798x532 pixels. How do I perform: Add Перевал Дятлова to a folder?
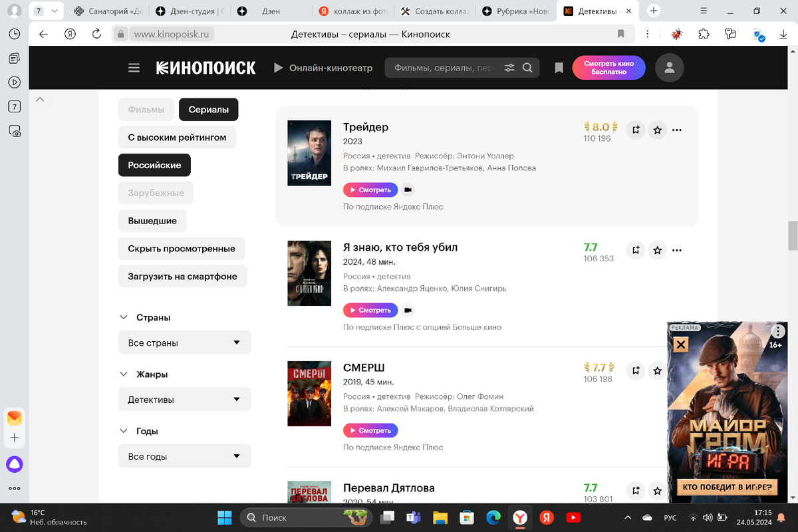(x=636, y=491)
